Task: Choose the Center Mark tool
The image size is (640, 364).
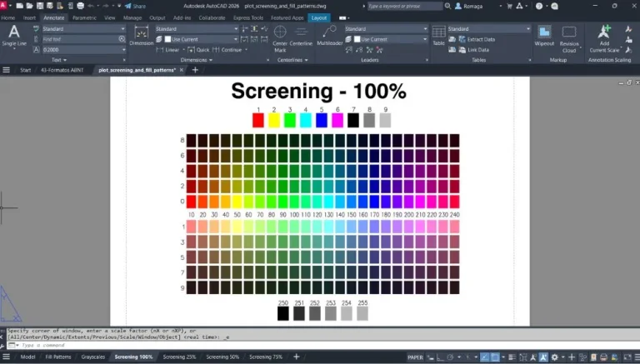Action: pyautogui.click(x=280, y=39)
